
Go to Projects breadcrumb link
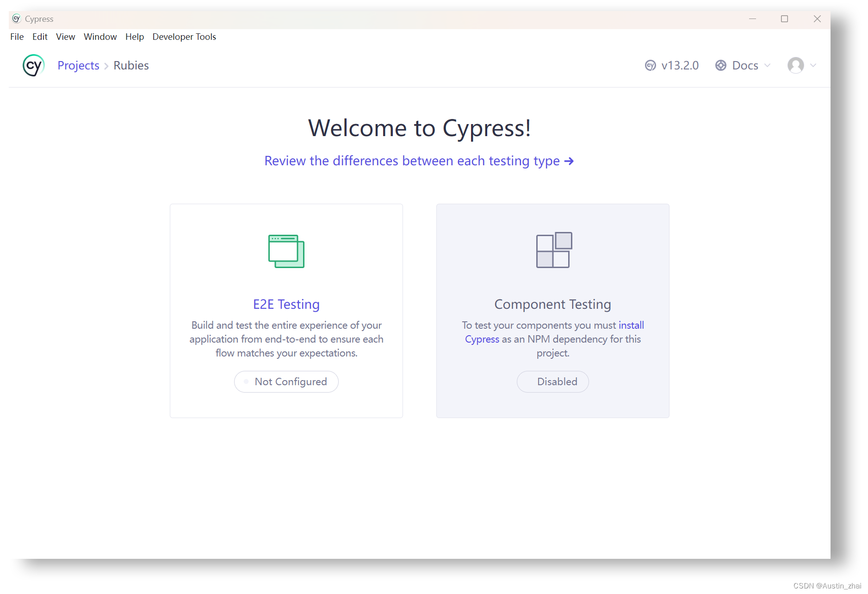point(78,65)
